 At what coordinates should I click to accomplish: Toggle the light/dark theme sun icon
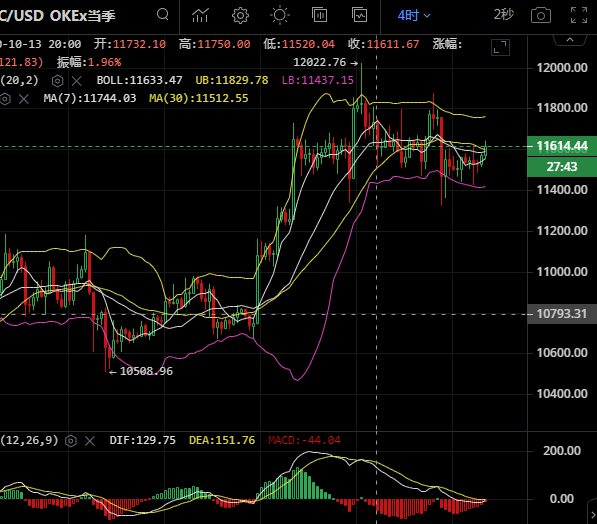click(x=280, y=15)
